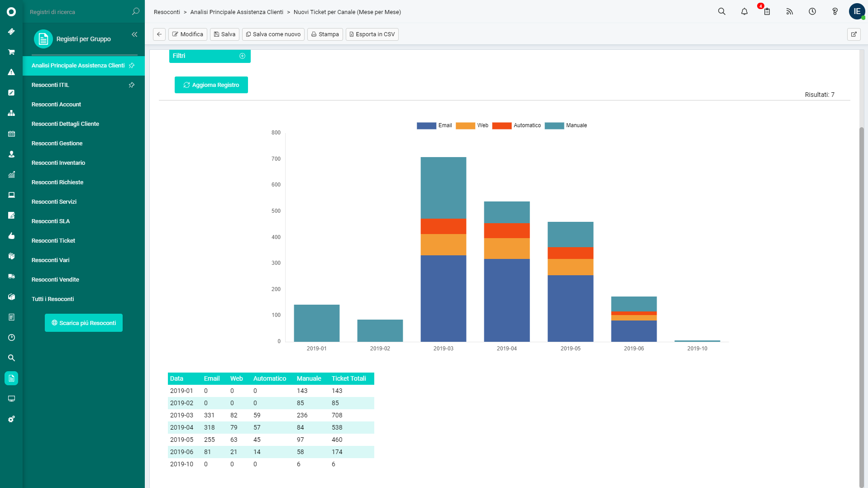Image resolution: width=868 pixels, height=488 pixels.
Task: Click the Aggiorna Registro button
Action: 211,85
